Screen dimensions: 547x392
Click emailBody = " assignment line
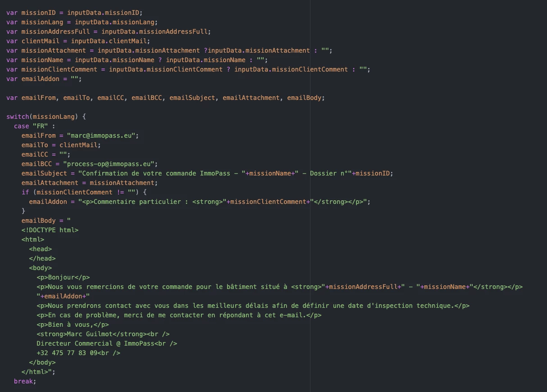tap(46, 221)
